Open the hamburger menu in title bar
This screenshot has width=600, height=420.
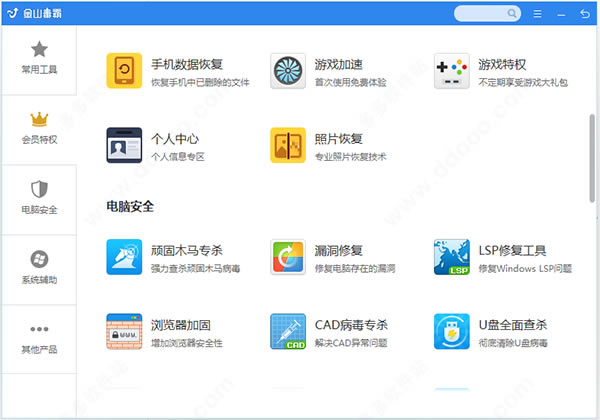coord(537,14)
